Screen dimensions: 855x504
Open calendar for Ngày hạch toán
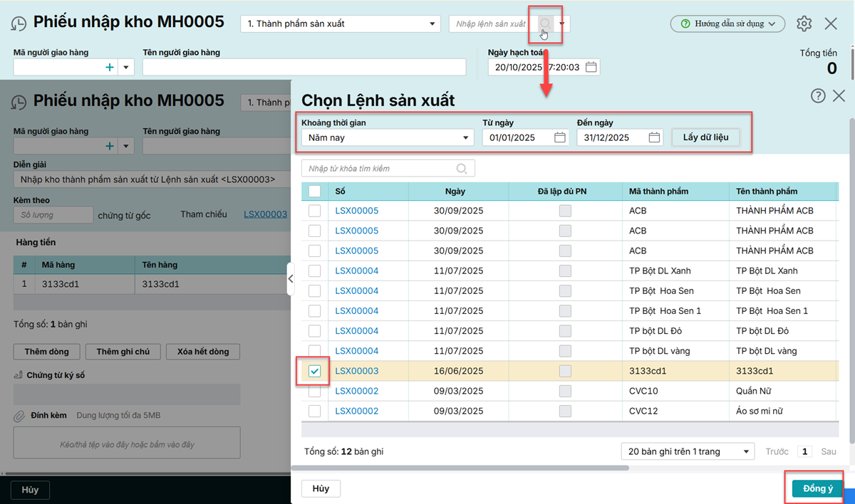coord(591,67)
